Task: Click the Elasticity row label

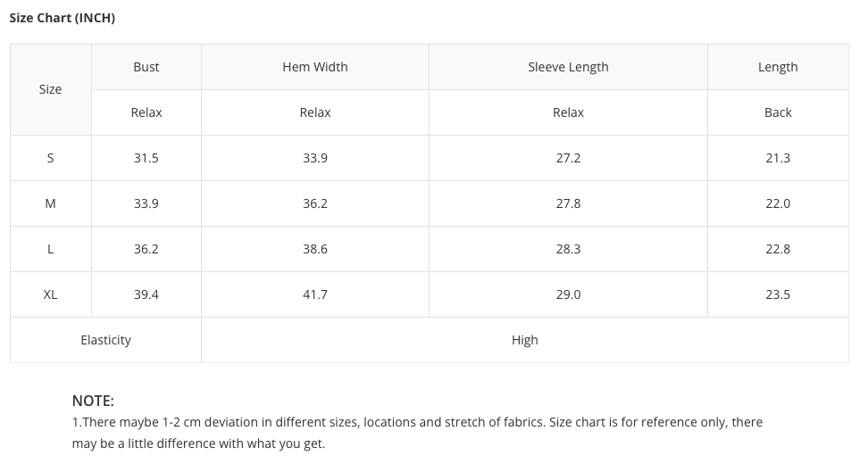Action: (x=105, y=340)
